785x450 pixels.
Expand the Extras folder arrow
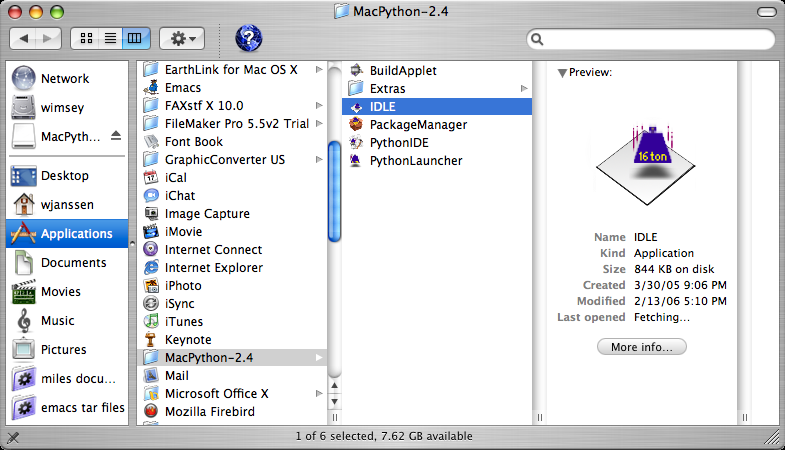[525, 89]
